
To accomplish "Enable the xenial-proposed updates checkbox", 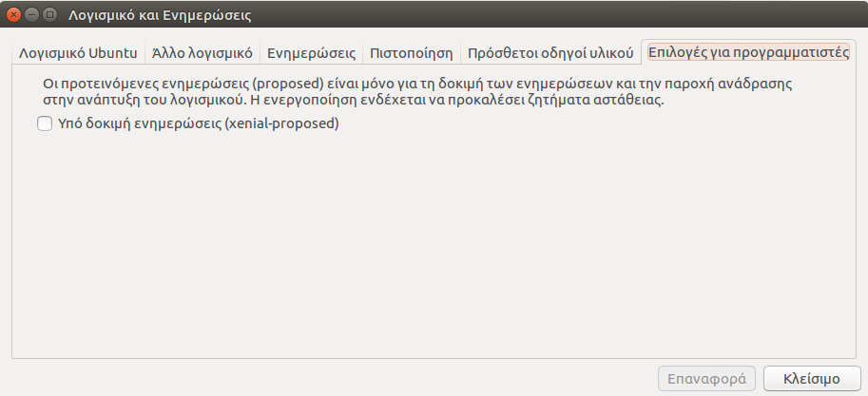I will click(44, 123).
